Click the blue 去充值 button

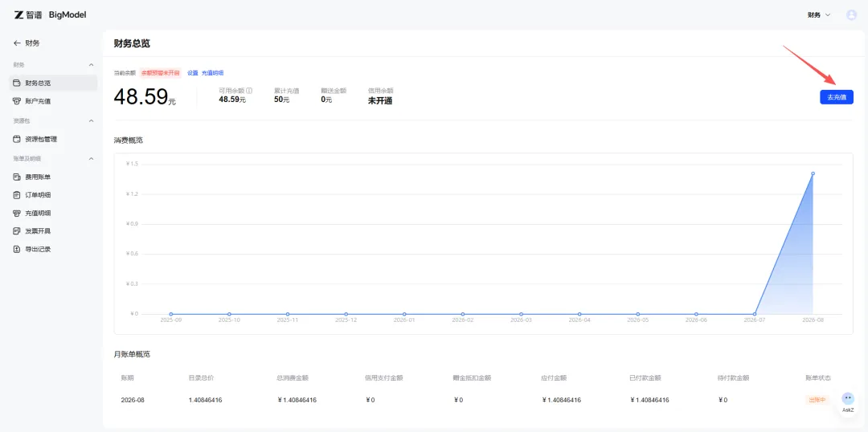point(837,97)
